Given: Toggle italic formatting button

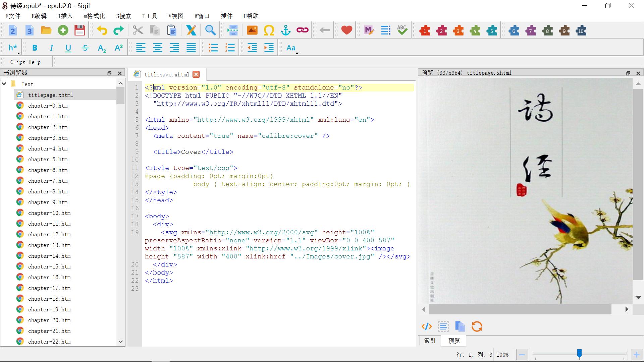Looking at the screenshot, I should (x=51, y=48).
